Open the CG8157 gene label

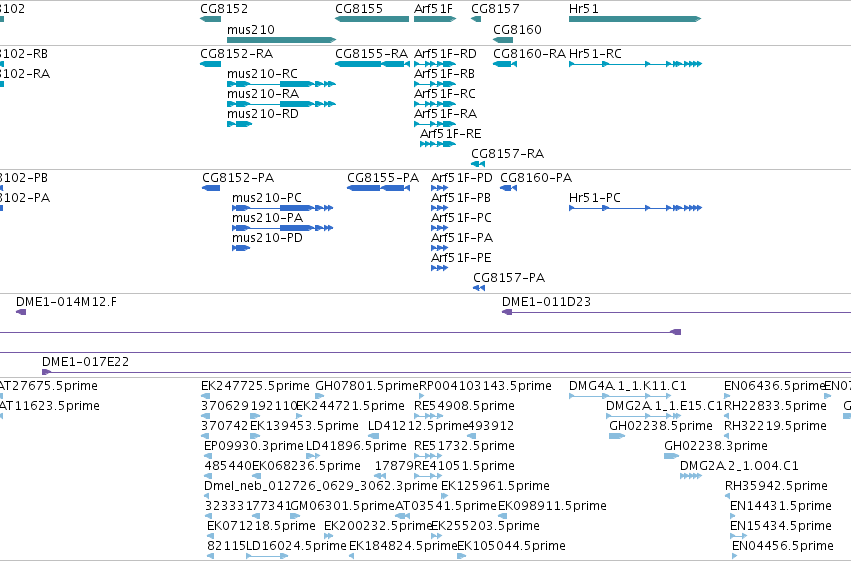pyautogui.click(x=495, y=9)
